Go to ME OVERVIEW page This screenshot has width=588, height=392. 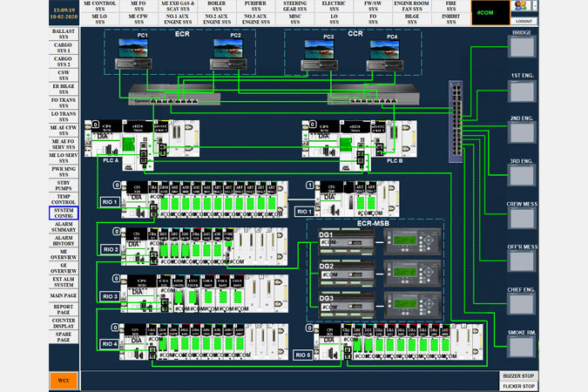(64, 254)
